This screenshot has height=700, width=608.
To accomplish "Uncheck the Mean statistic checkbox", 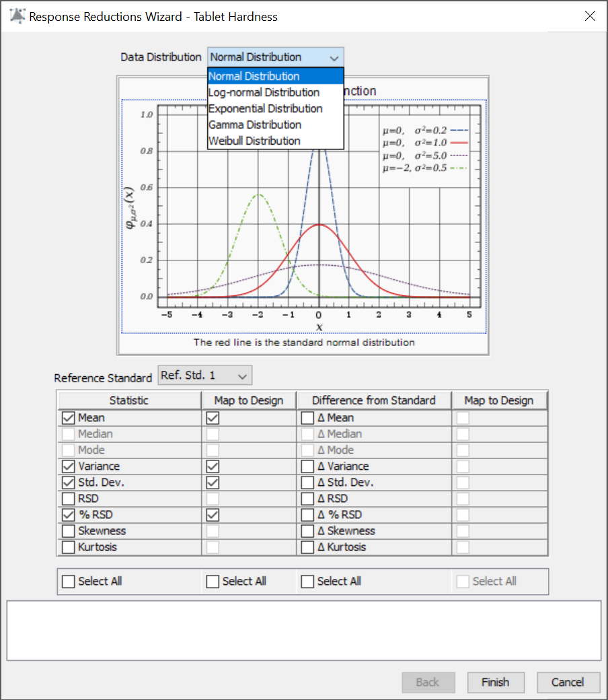I will 68,418.
